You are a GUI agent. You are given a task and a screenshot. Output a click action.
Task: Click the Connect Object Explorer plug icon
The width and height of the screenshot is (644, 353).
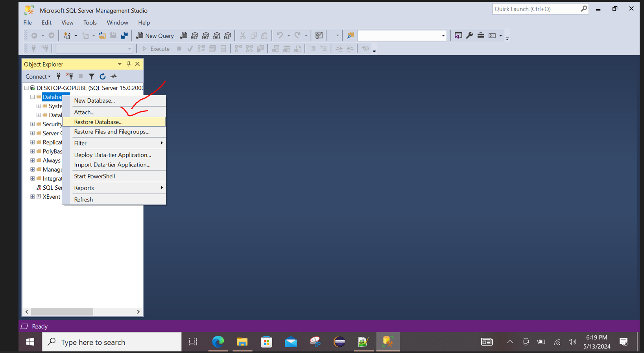pyautogui.click(x=59, y=76)
